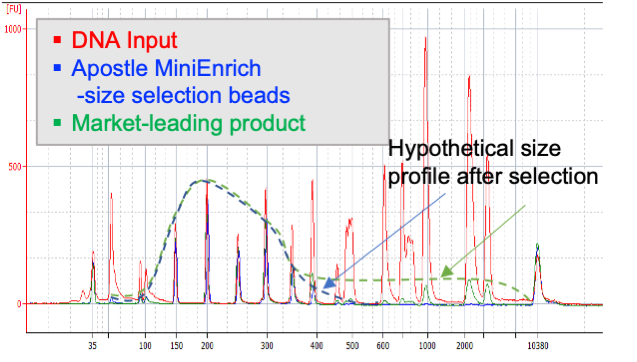637x362 pixels.
Task: Click the 0 y-axis value
Action: 19,304
